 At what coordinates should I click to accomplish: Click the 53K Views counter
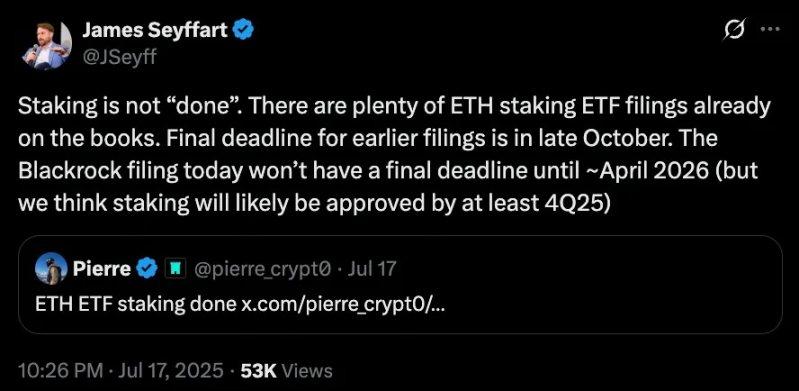click(x=286, y=370)
